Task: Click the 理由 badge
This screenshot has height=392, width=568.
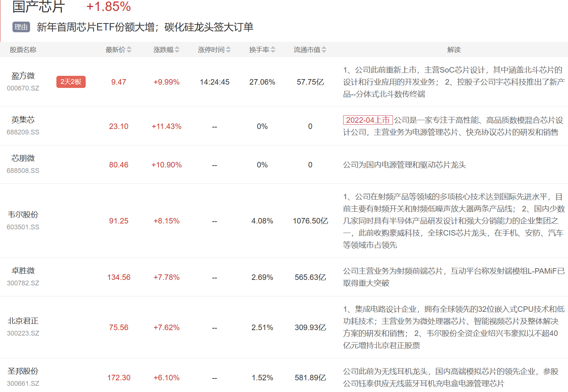Action: tap(21, 27)
